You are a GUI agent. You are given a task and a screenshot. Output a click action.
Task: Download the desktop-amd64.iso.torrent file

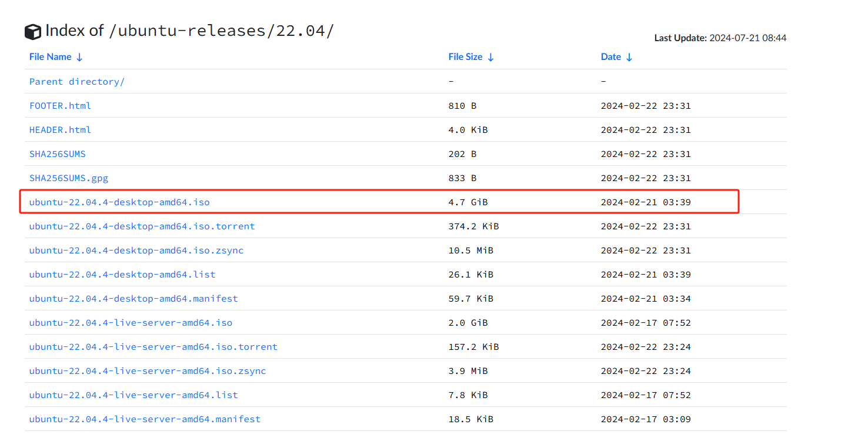tap(142, 226)
